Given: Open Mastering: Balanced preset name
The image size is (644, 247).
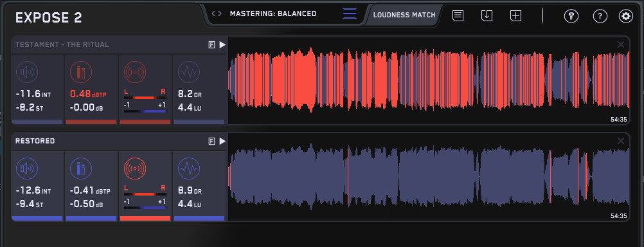Looking at the screenshot, I should [273, 14].
